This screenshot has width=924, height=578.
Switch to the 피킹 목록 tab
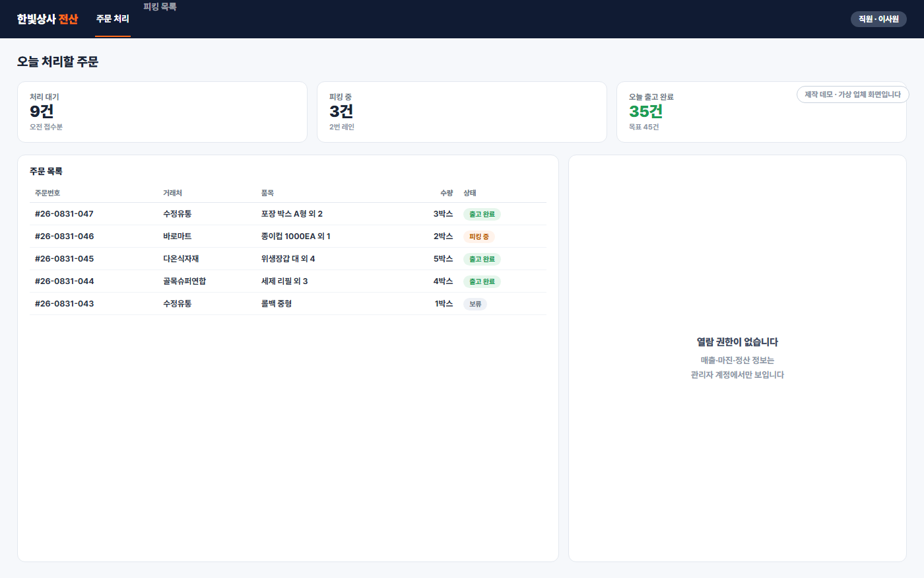(160, 7)
